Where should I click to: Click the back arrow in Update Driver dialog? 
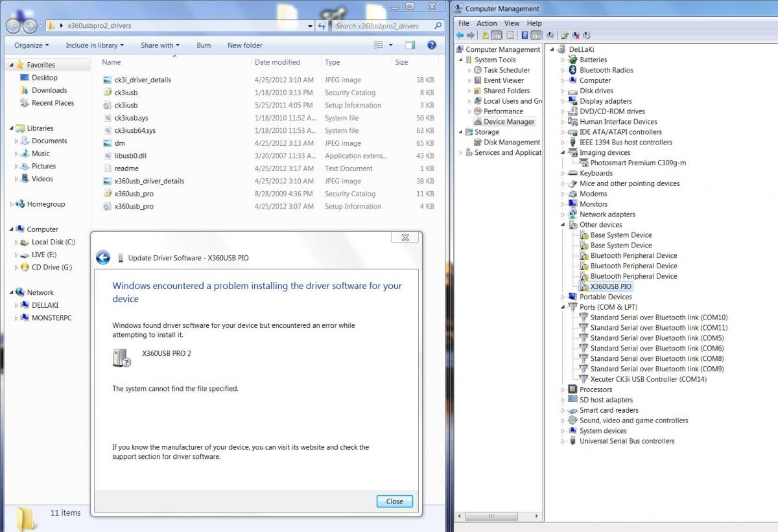[103, 258]
